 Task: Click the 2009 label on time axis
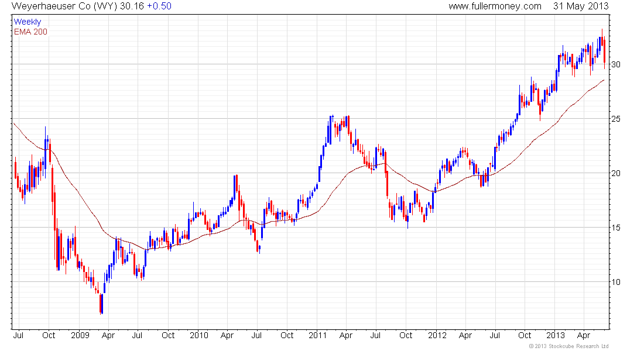(x=80, y=335)
